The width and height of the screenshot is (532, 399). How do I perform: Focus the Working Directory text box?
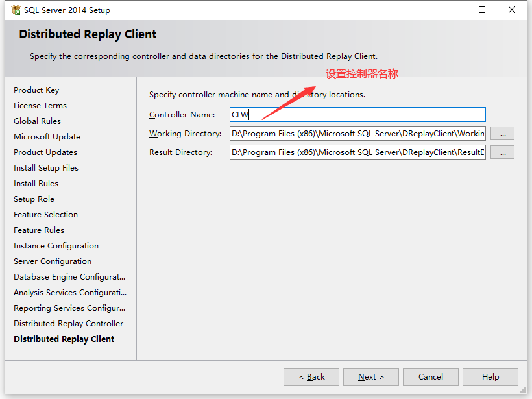[357, 134]
